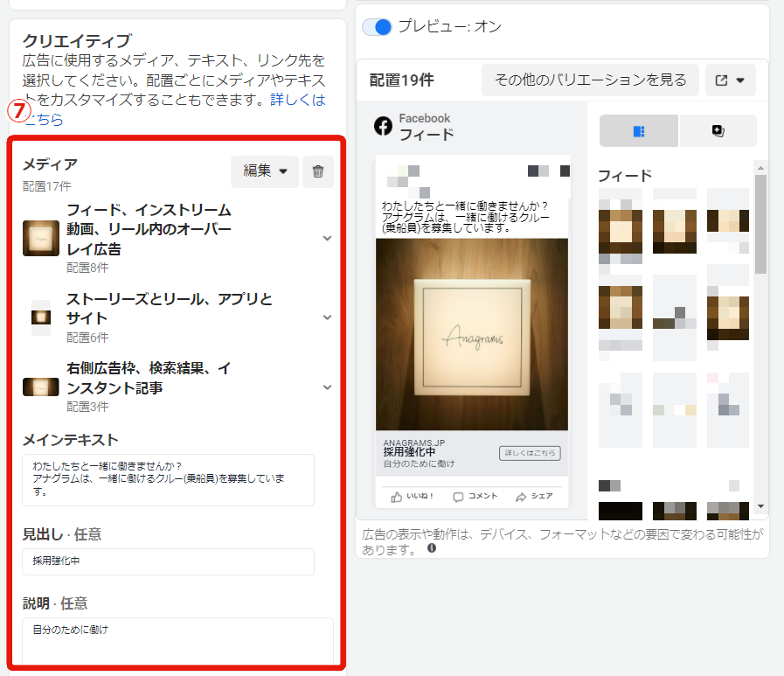This screenshot has height=676, width=784.
Task: Expand the フィード、インストリーム動画 placement group
Action: (327, 238)
